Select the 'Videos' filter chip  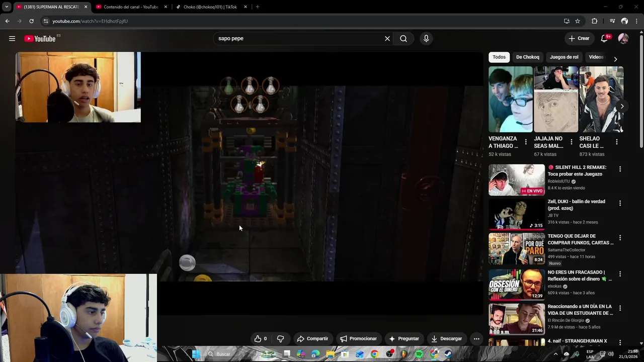[x=596, y=57]
